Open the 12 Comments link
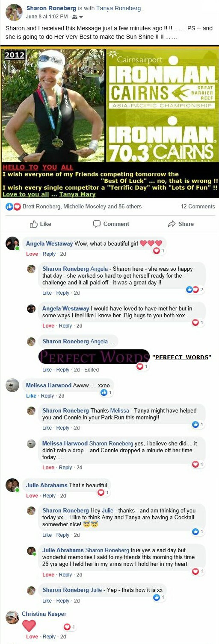The width and height of the screenshot is (219, 644). tap(198, 206)
